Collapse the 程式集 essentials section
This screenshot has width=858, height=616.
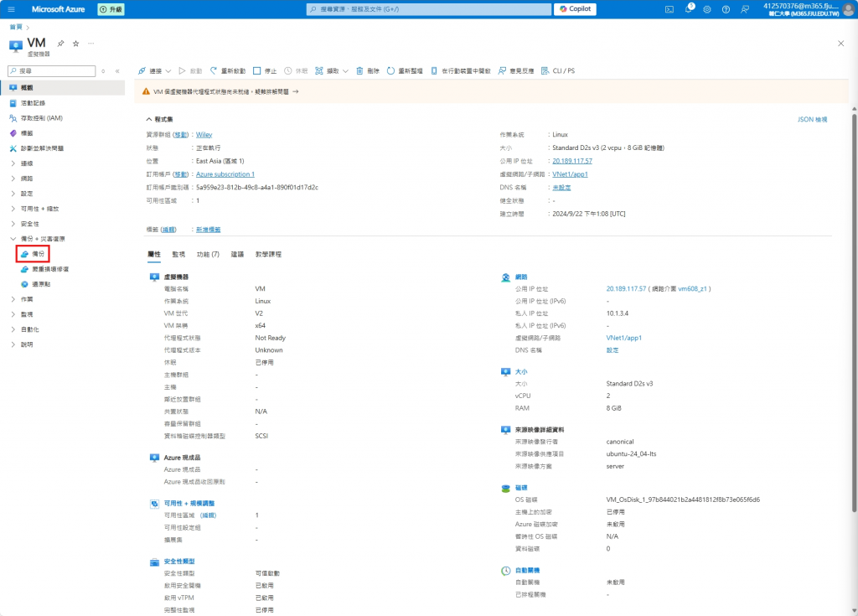point(159,119)
